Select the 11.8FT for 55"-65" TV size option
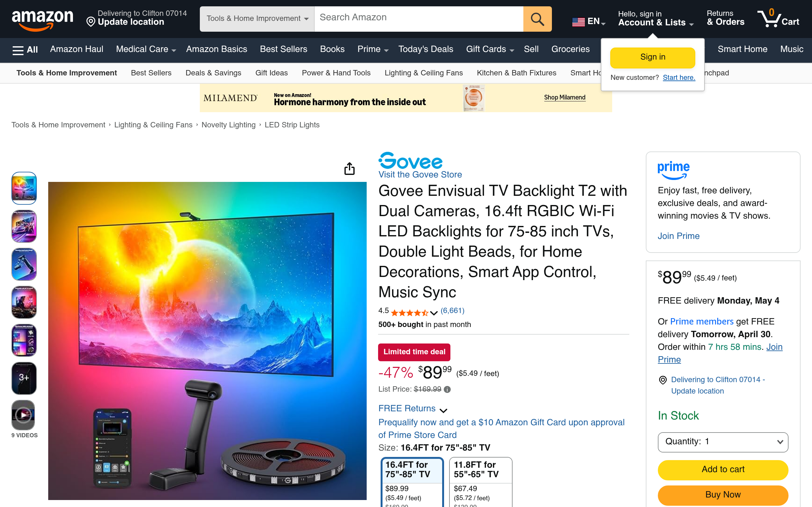This screenshot has width=812, height=507. (481, 482)
